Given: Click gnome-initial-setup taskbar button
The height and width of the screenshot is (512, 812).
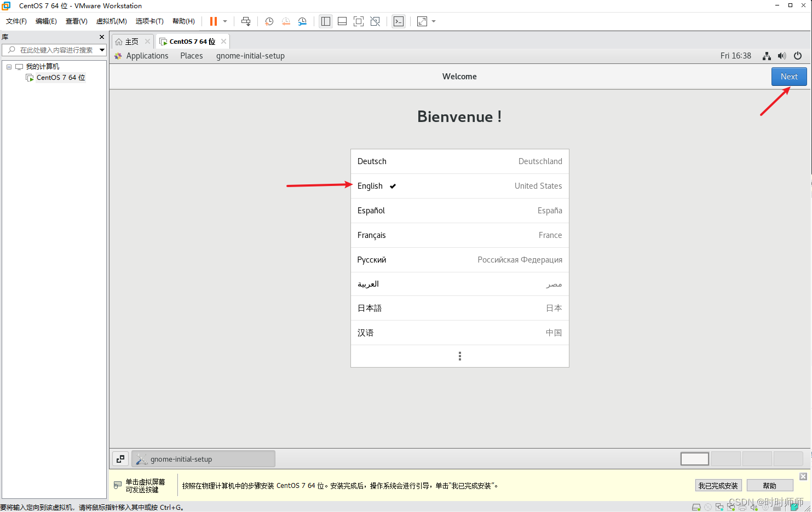Looking at the screenshot, I should click(203, 459).
